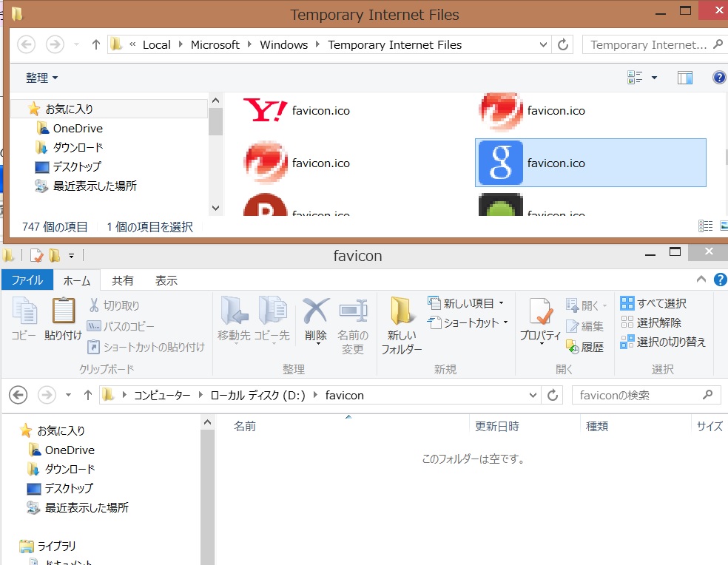Open 最近表示した場所 in the Temporary Internet Files sidebar
The width and height of the screenshot is (728, 565).
(86, 186)
